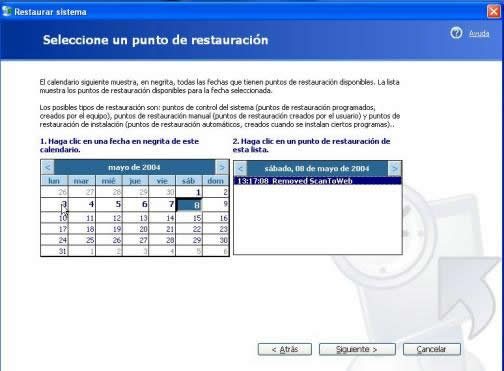
Task: Click the Siguiente button
Action: pyautogui.click(x=357, y=349)
